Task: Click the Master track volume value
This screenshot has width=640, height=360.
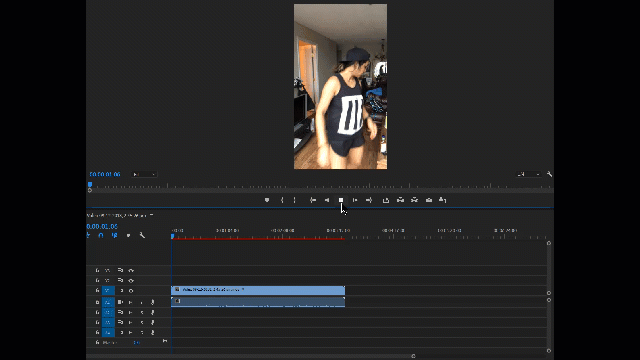Action: 137,342
